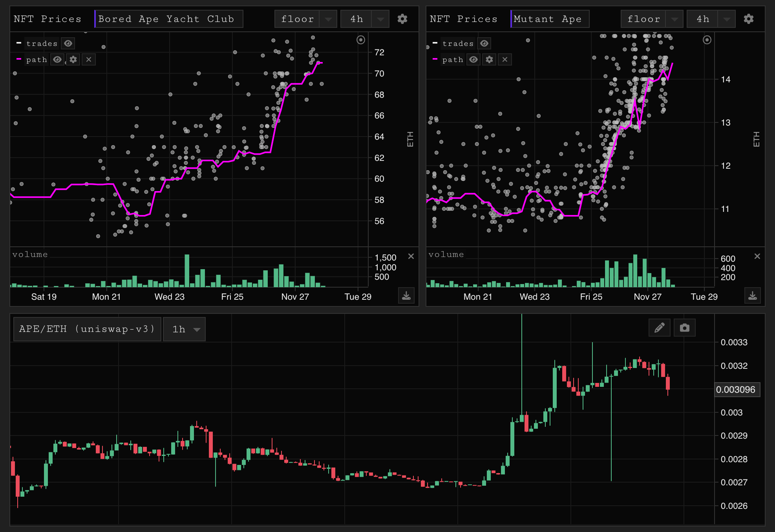
Task: Expand the 4h interval dropdown in Mutant Ape panel
Action: 726,19
